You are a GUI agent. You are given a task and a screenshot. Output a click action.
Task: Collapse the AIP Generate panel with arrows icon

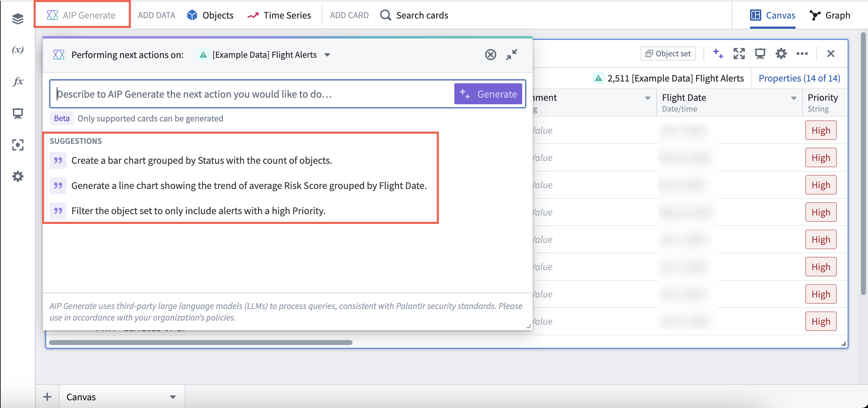click(x=512, y=55)
